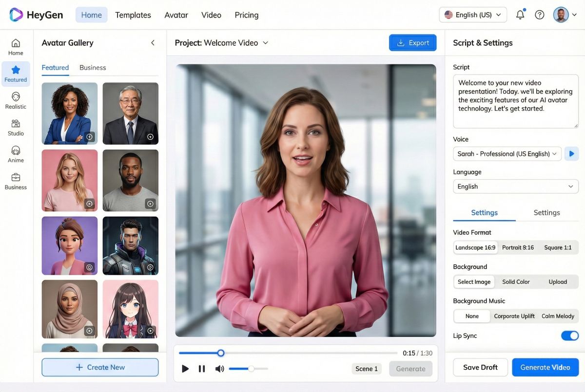Save the project as a draft

480,367
